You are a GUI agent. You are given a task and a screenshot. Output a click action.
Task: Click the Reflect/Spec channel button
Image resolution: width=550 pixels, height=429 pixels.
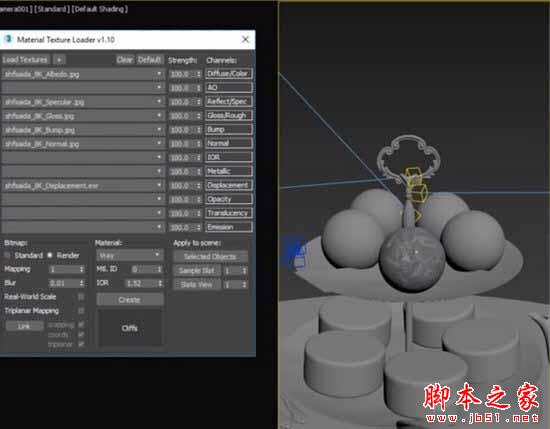click(x=228, y=101)
